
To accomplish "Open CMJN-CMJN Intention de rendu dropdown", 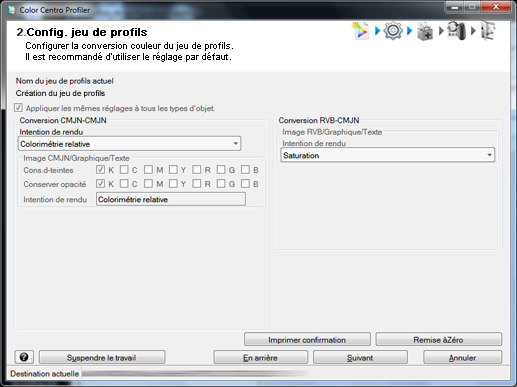I will click(x=129, y=144).
